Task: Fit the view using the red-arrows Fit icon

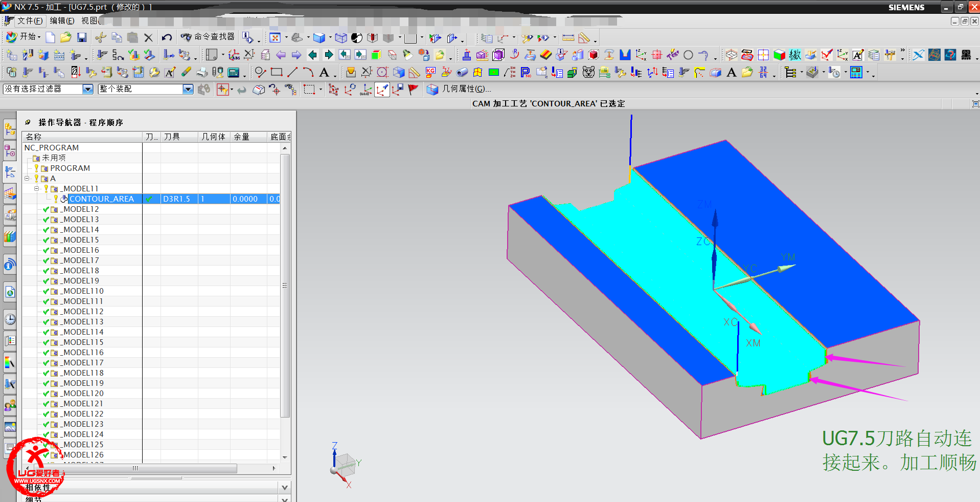Action: pos(275,38)
